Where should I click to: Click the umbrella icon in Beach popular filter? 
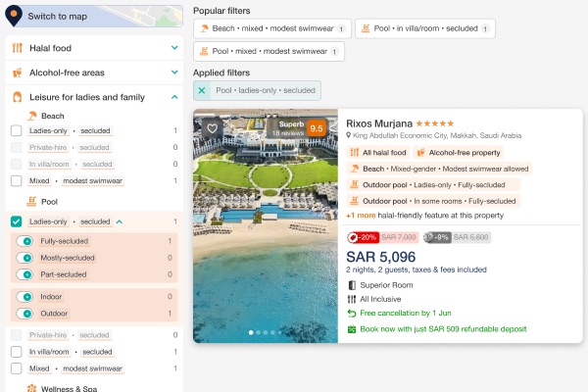204,28
